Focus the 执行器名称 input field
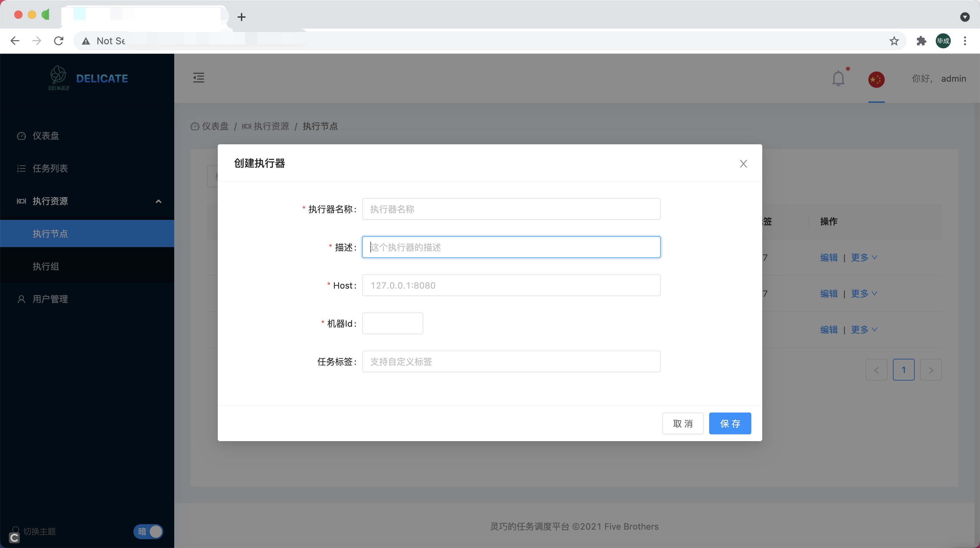Image resolution: width=980 pixels, height=548 pixels. click(511, 209)
